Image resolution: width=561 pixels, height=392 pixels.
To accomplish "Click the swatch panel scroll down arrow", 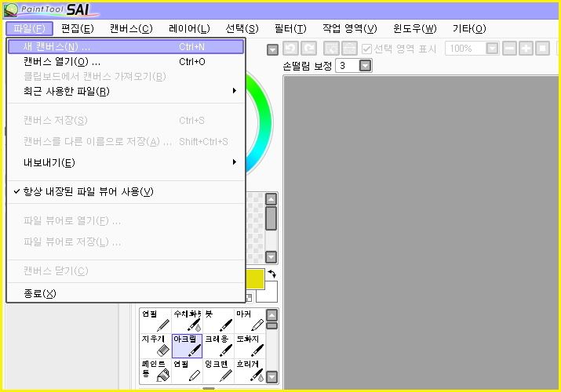I will 271,256.
